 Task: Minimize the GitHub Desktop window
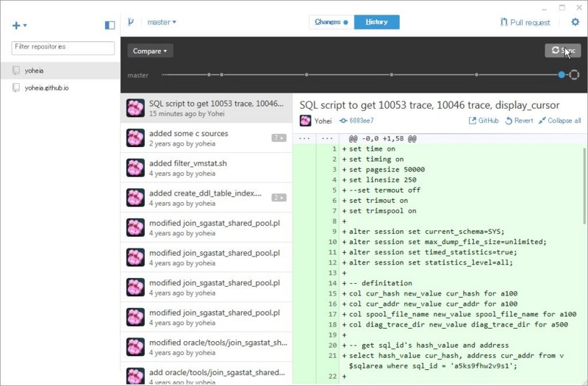click(x=544, y=8)
